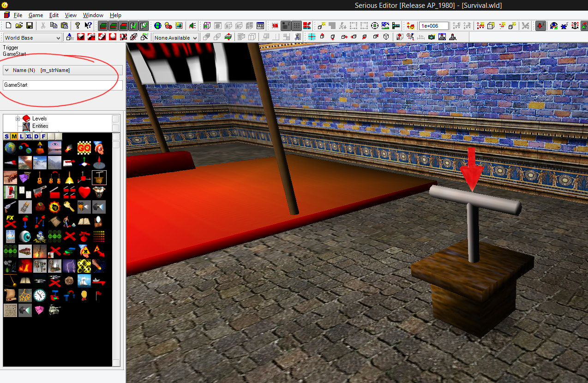Open the None Available dropdown
The width and height of the screenshot is (588, 383).
(176, 38)
